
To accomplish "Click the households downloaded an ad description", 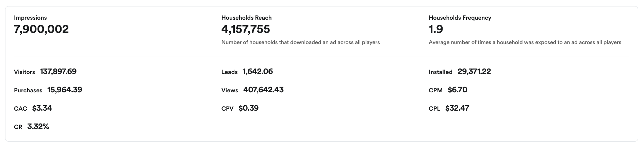I will click(x=300, y=42).
